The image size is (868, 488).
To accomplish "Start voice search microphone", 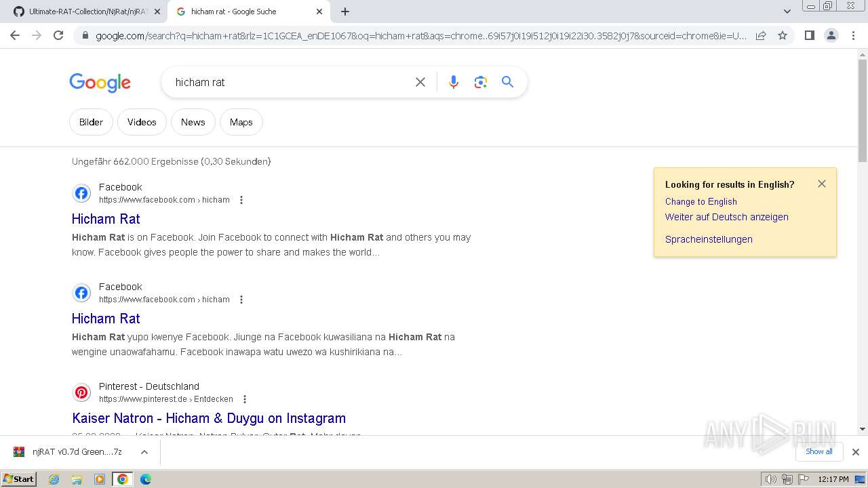I will click(454, 82).
